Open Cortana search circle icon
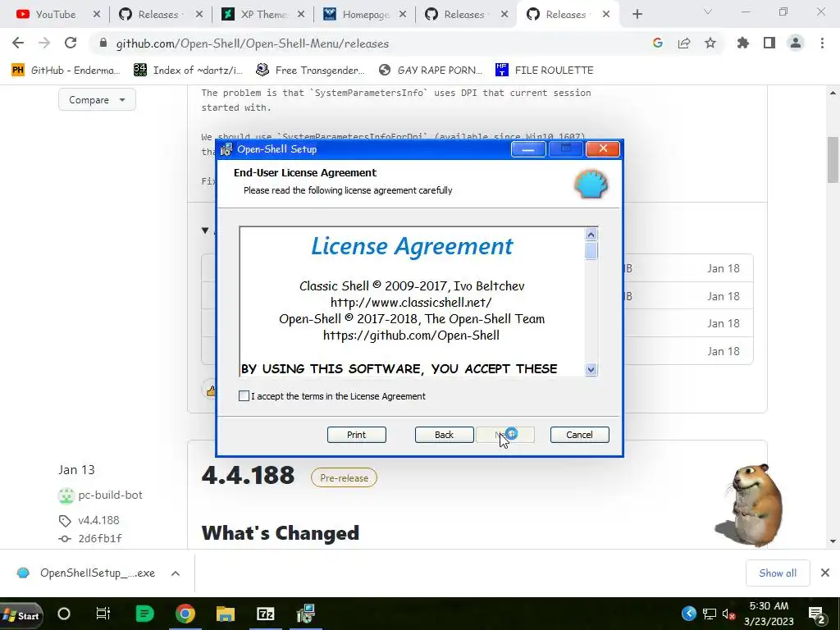 coord(64,614)
